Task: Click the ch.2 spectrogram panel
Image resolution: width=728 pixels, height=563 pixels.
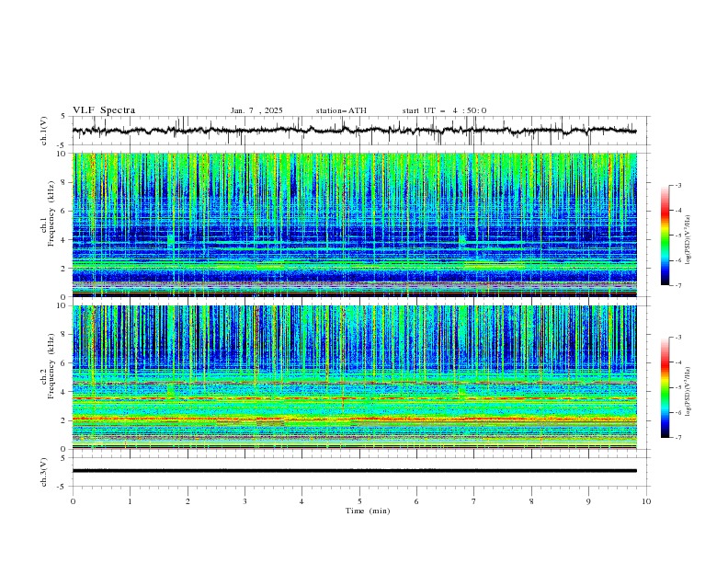Action: pyautogui.click(x=355, y=377)
